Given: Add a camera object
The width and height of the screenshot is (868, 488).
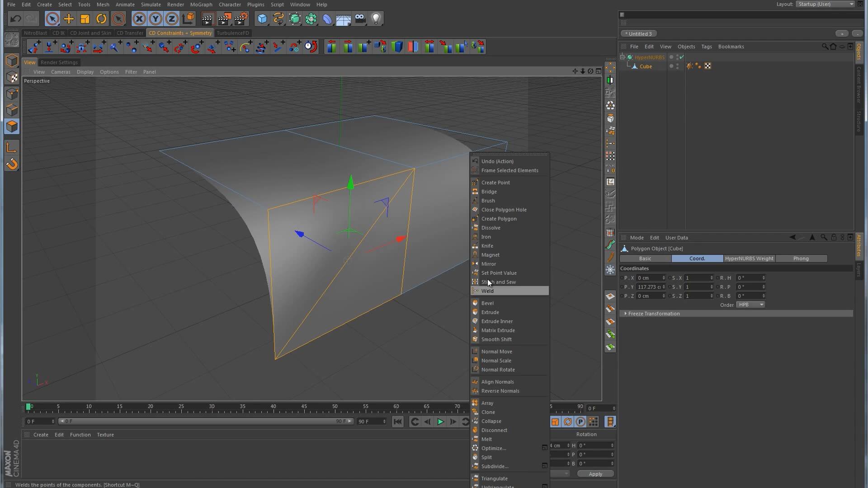Looking at the screenshot, I should 360,19.
